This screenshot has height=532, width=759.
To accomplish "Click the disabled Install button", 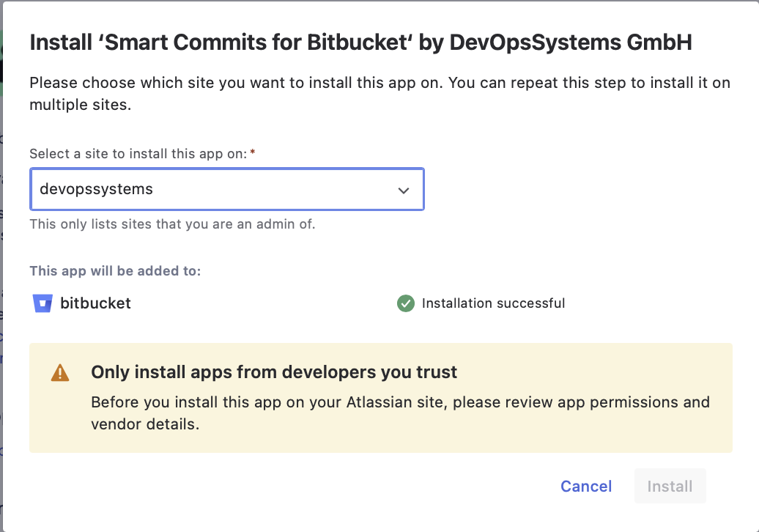I will click(x=670, y=486).
